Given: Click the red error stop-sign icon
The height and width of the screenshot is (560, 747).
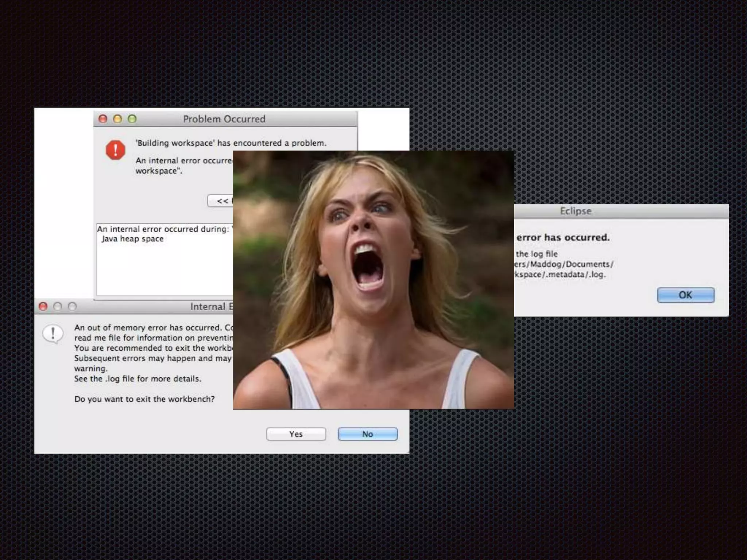Looking at the screenshot, I should point(115,150).
